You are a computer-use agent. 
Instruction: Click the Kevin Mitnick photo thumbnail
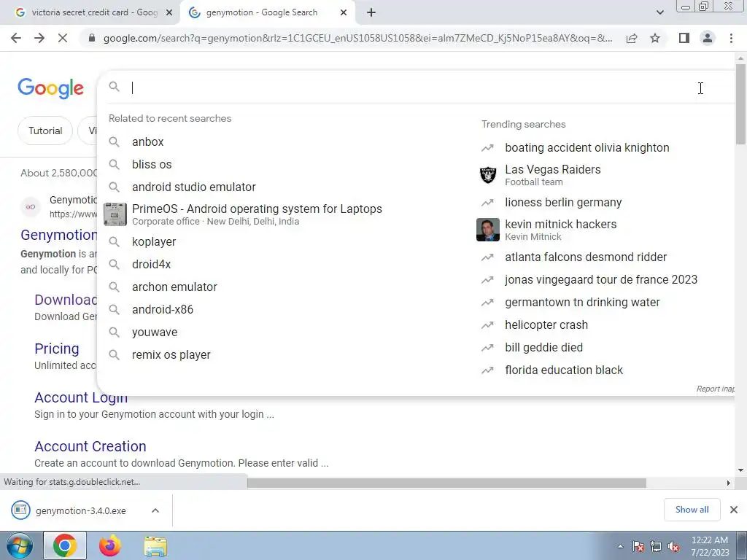[x=488, y=230]
